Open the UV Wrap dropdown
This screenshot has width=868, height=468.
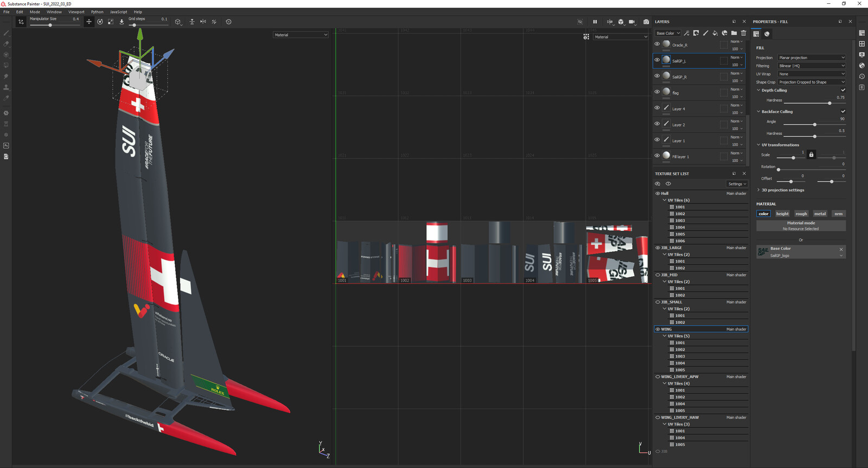[x=812, y=74]
